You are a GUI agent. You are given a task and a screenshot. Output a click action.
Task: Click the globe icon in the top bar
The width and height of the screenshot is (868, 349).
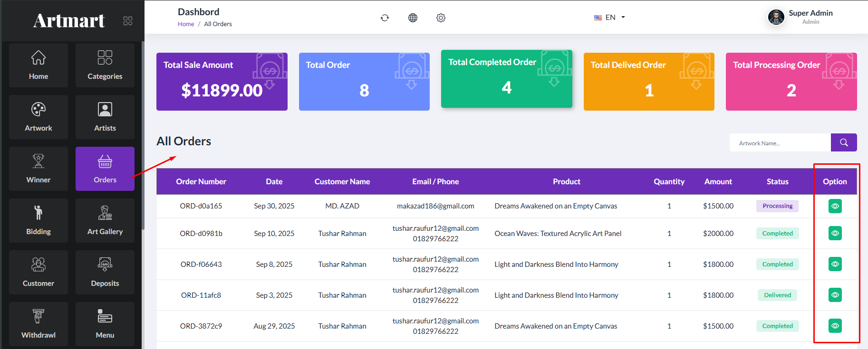[413, 18]
